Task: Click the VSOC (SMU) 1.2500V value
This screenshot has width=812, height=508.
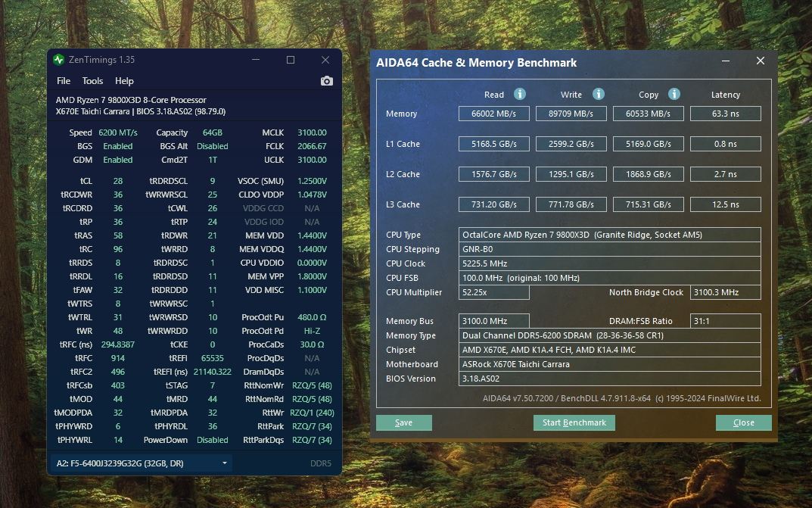Action: [312, 181]
